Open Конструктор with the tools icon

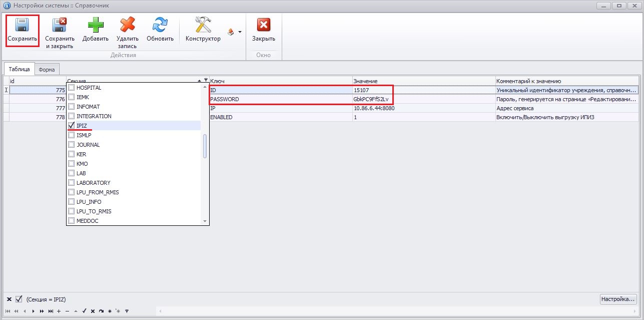click(203, 26)
